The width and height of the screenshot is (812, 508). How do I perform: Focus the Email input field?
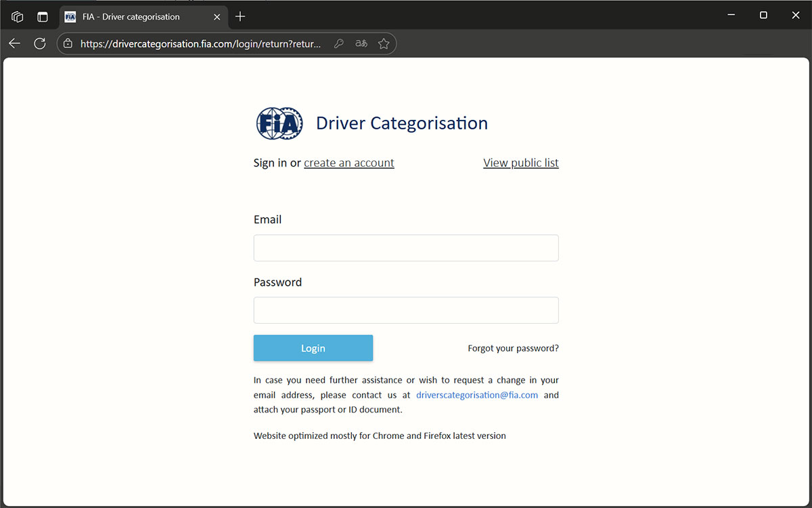406,248
